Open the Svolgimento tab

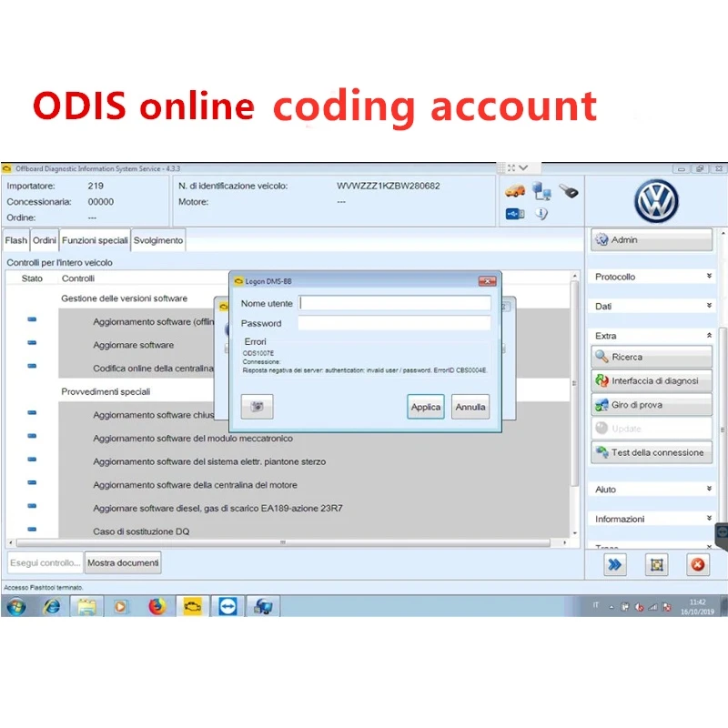[158, 240]
